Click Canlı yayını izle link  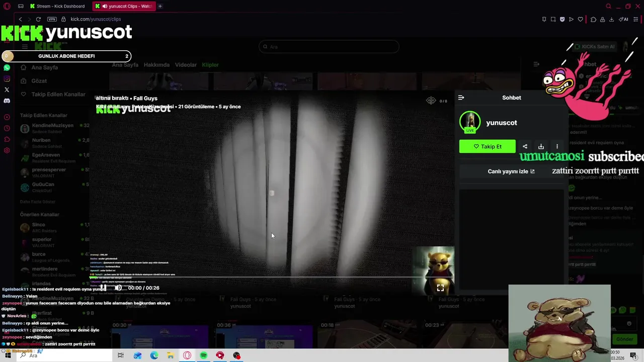[x=511, y=171]
